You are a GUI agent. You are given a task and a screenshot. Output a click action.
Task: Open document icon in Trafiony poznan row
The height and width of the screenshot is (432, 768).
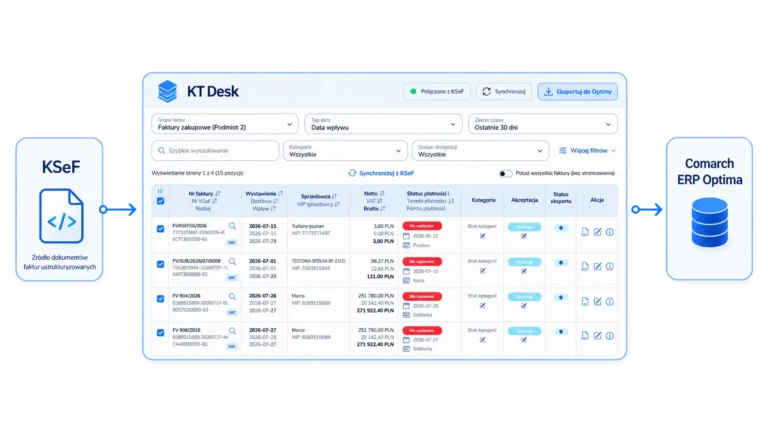[585, 232]
